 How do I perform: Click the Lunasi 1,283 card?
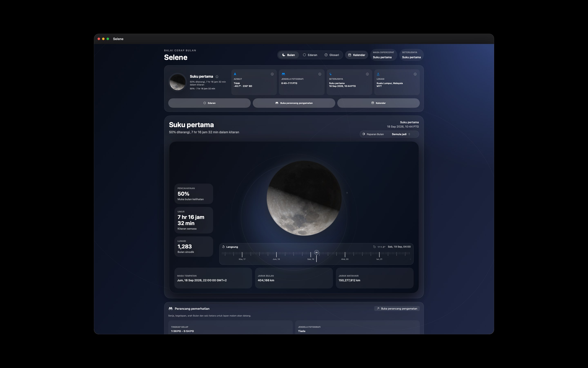pos(194,246)
